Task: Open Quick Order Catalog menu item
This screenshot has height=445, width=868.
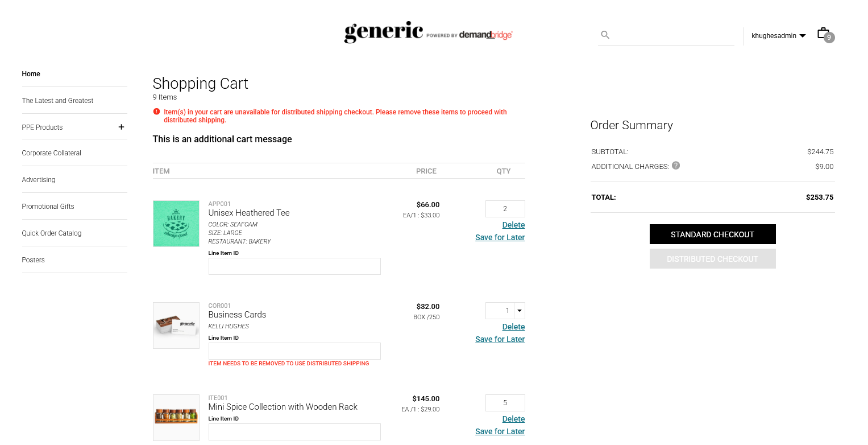Action: [52, 233]
